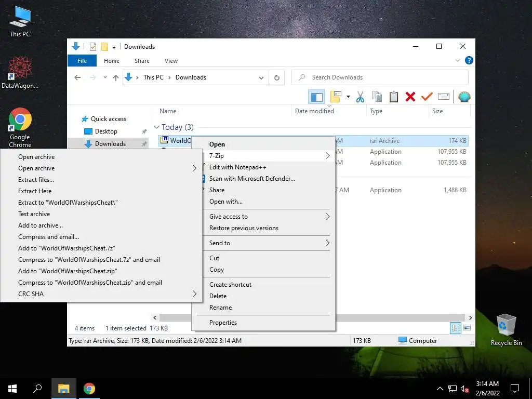Click the Back navigation arrow
532x399 pixels.
click(77, 78)
